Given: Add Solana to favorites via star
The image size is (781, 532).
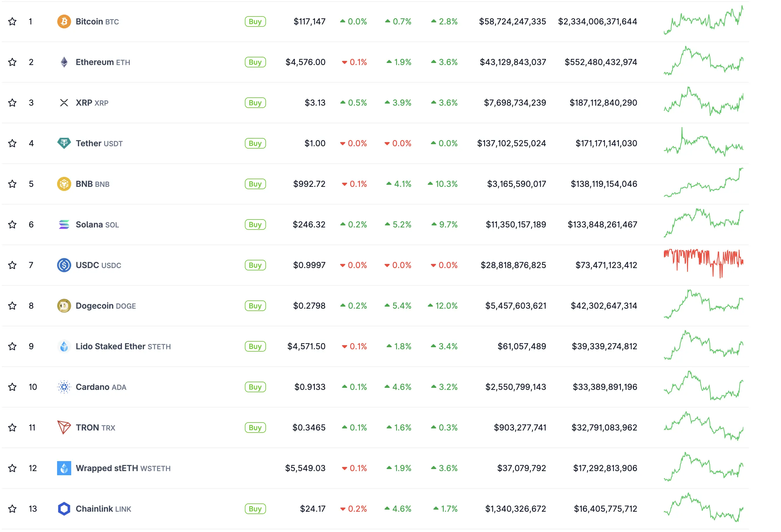Looking at the screenshot, I should [12, 225].
